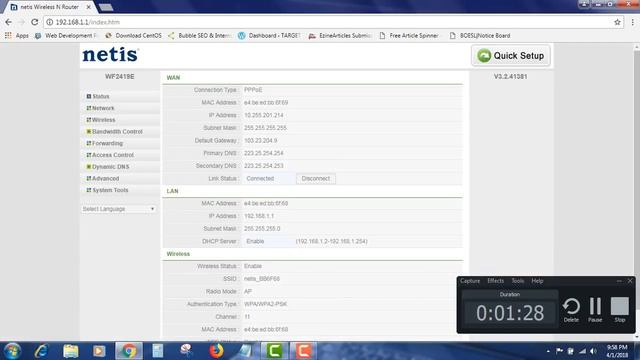This screenshot has height=360, width=640.
Task: Reload the router page
Action: click(35, 22)
